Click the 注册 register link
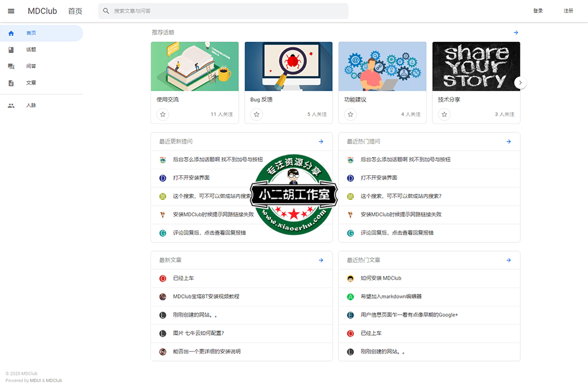Viewport: 588px width, 391px height. pyautogui.click(x=569, y=11)
